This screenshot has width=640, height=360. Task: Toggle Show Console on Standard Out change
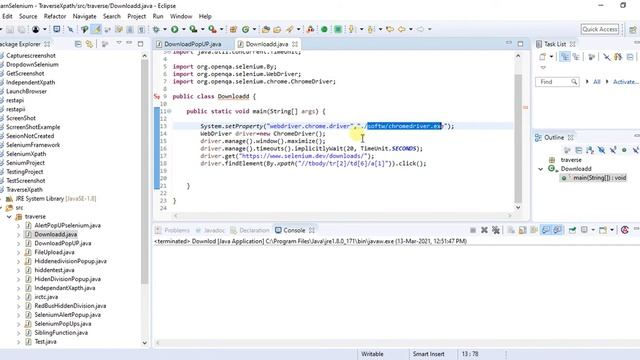[x=546, y=231]
